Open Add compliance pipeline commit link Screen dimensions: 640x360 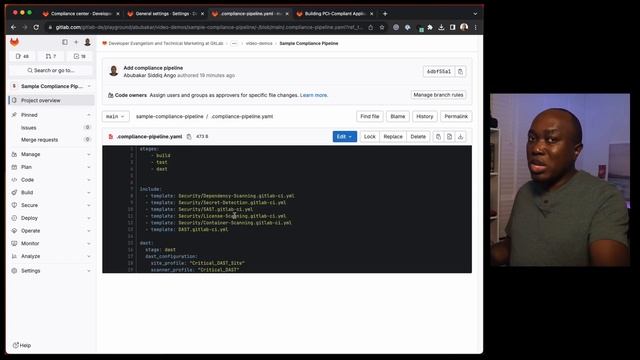coord(153,68)
